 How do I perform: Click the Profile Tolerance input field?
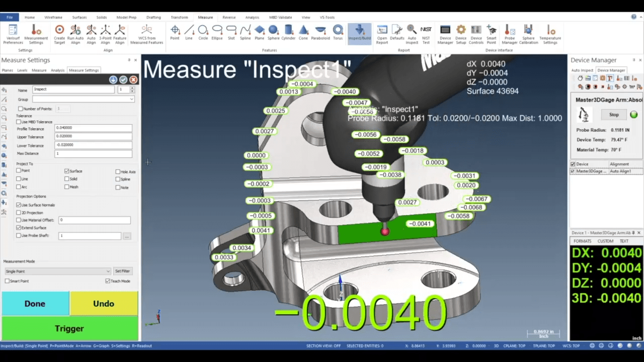(94, 128)
